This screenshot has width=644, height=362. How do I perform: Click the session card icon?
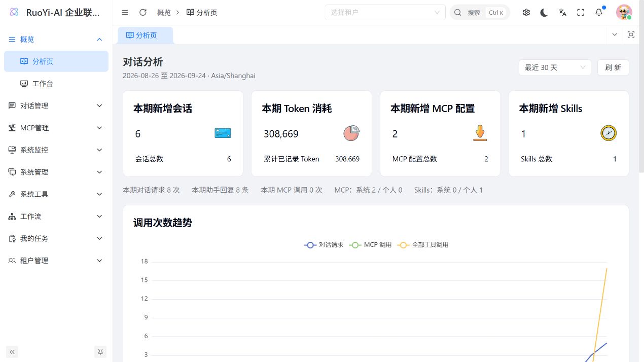[223, 133]
